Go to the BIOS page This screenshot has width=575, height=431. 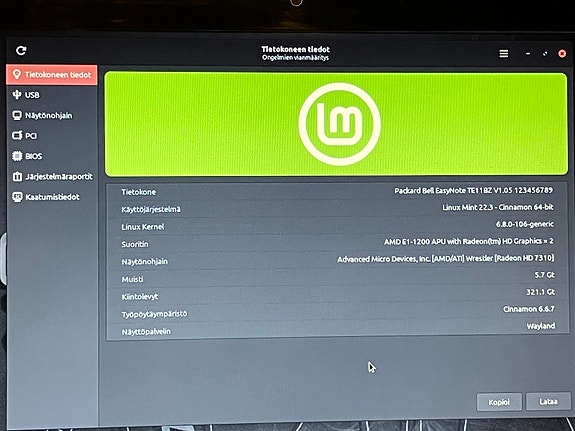click(x=52, y=157)
